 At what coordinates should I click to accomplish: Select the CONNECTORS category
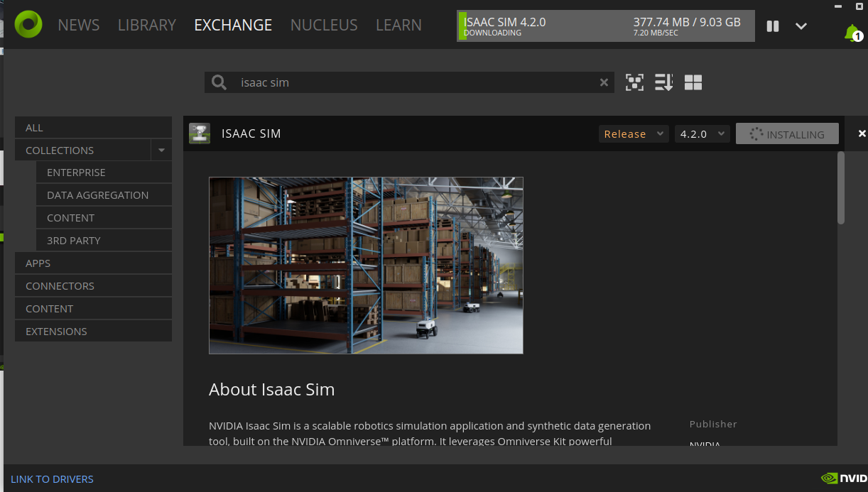click(93, 286)
